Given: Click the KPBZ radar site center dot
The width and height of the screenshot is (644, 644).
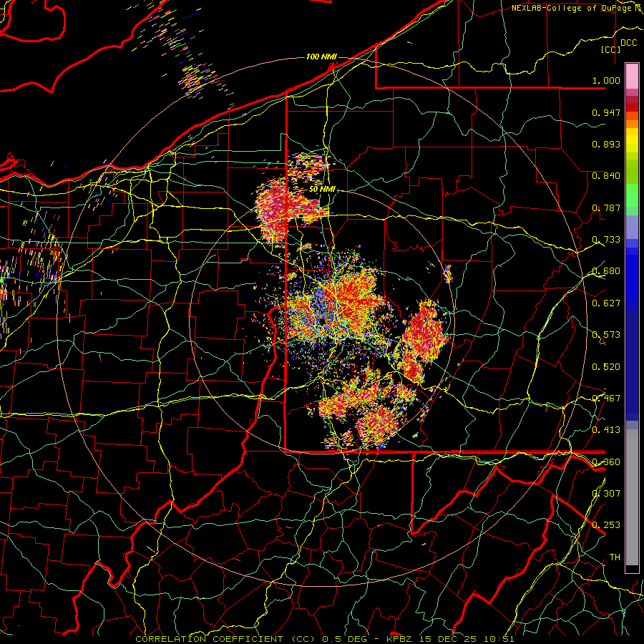Looking at the screenshot, I should (323, 321).
